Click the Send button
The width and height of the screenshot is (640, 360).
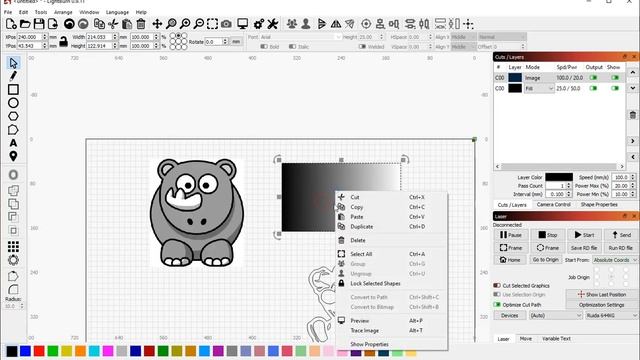coord(621,235)
